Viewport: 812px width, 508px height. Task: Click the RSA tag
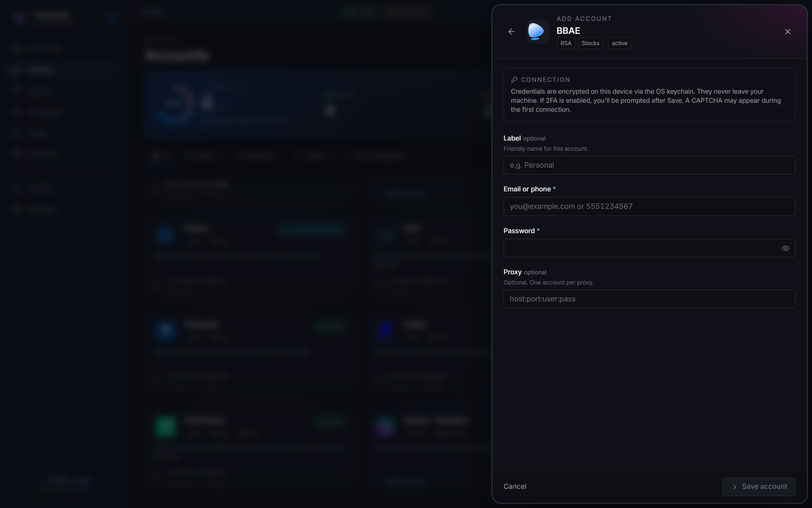coord(566,43)
